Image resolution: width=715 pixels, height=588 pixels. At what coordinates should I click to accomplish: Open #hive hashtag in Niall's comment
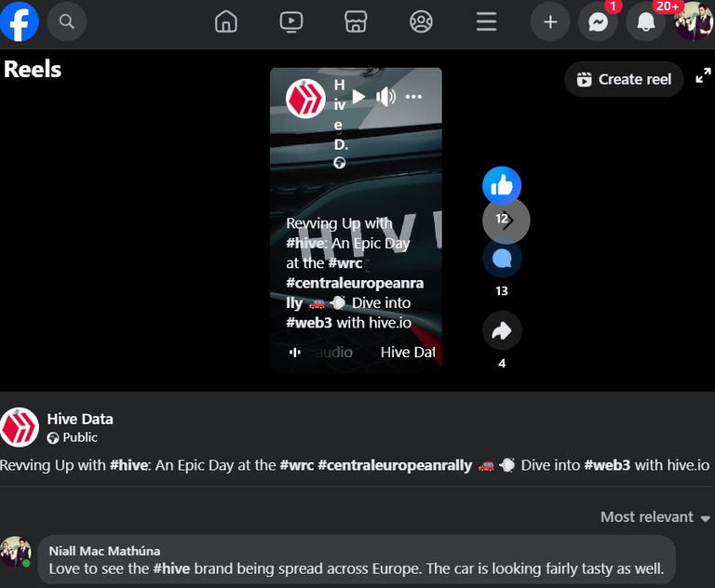171,568
